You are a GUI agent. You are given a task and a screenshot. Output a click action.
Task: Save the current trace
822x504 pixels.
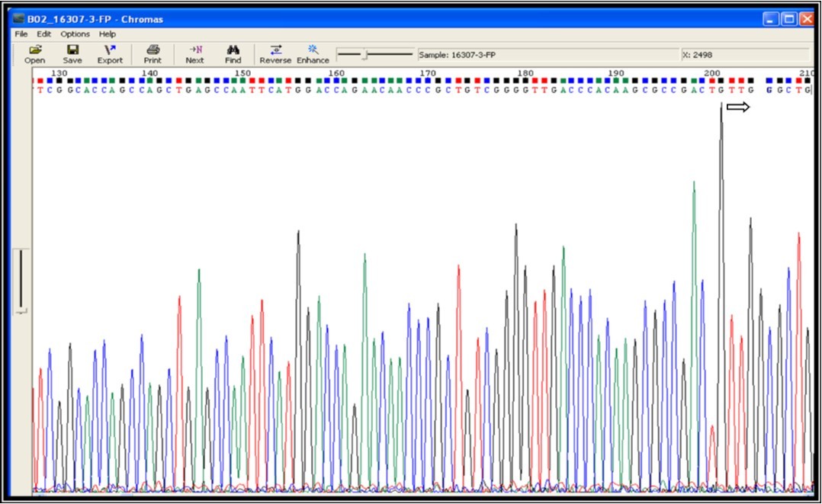pyautogui.click(x=72, y=53)
